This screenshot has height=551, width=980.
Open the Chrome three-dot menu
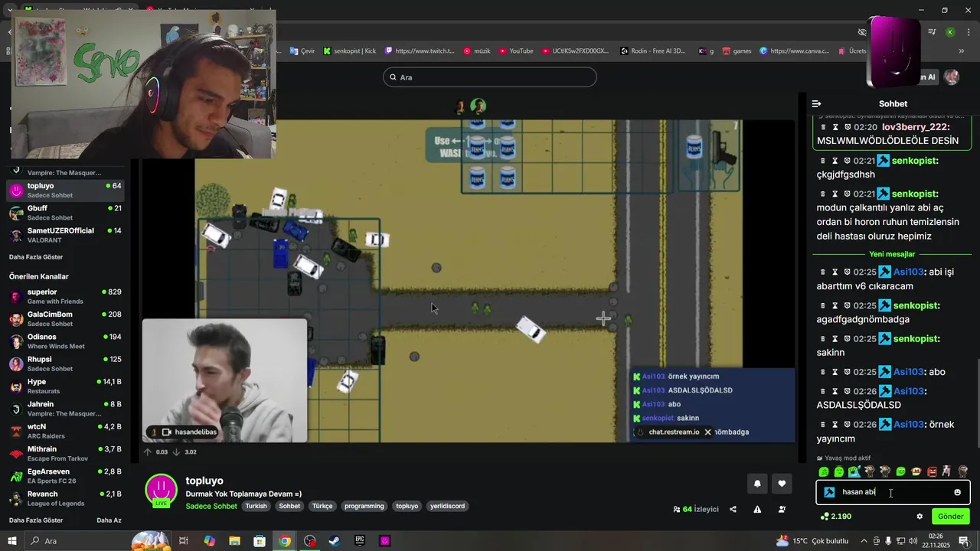point(968,32)
